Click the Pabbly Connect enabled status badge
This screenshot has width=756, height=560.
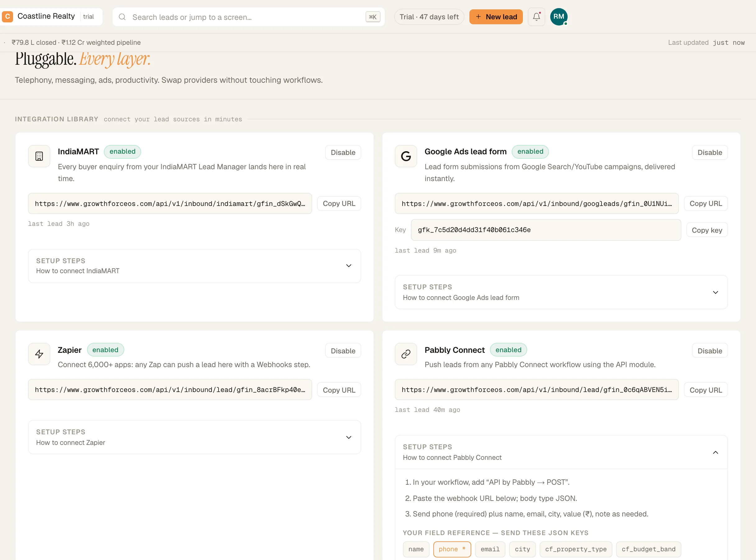508,350
